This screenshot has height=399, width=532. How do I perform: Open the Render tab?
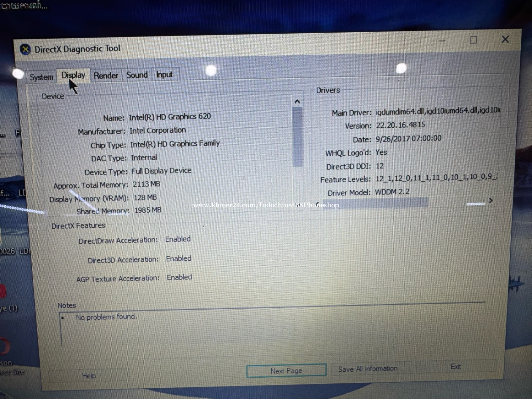[106, 76]
